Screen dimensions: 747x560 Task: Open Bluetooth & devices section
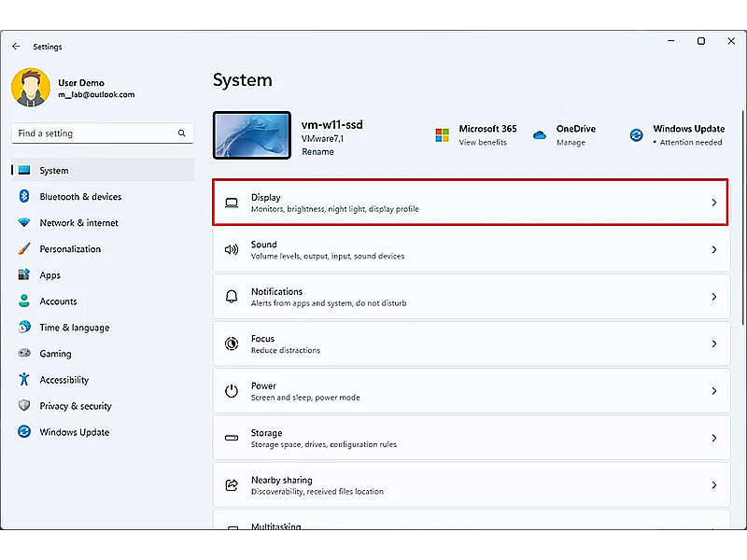click(103, 196)
